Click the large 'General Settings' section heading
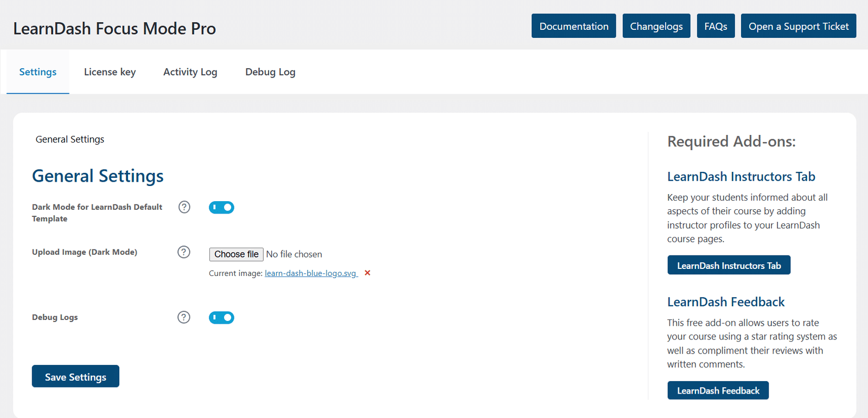Image resolution: width=868 pixels, height=418 pixels. 98,176
